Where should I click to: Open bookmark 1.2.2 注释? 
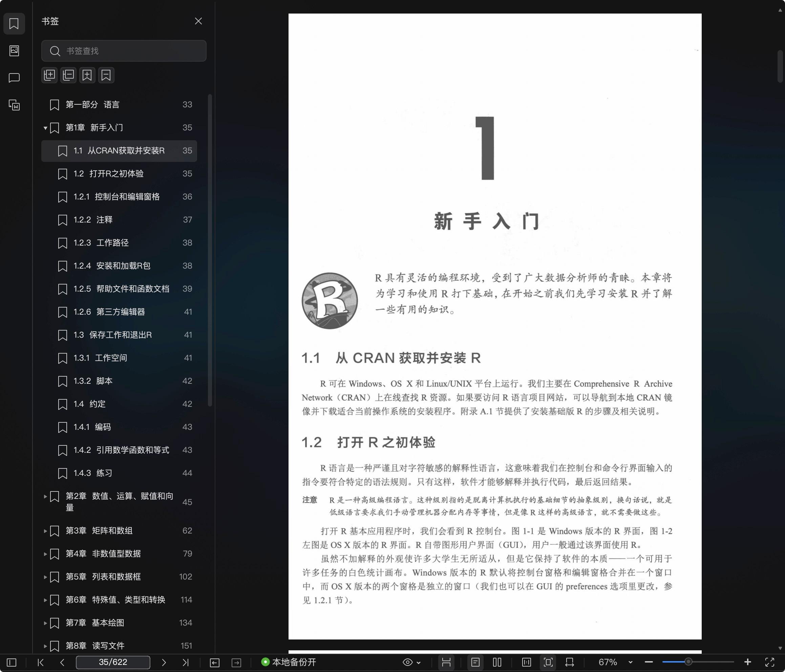point(119,220)
